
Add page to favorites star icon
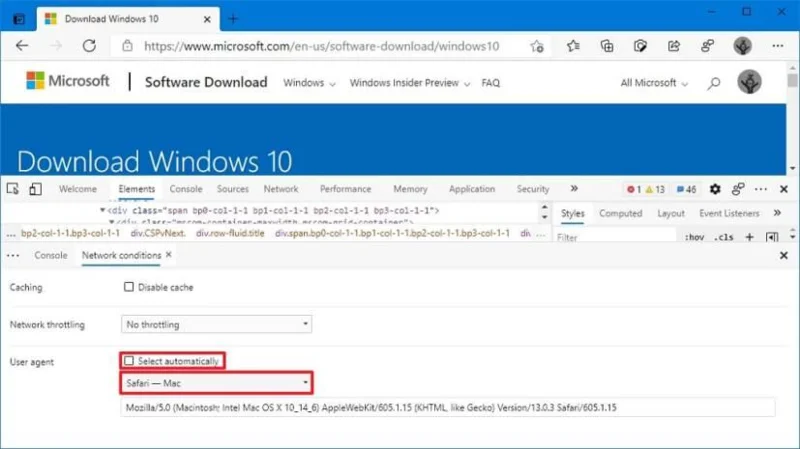click(537, 46)
